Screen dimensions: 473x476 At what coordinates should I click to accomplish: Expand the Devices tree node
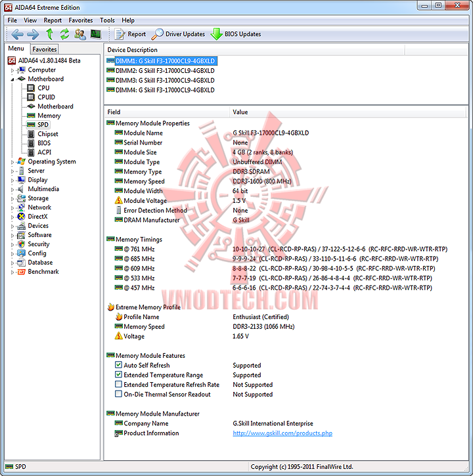tap(12, 226)
